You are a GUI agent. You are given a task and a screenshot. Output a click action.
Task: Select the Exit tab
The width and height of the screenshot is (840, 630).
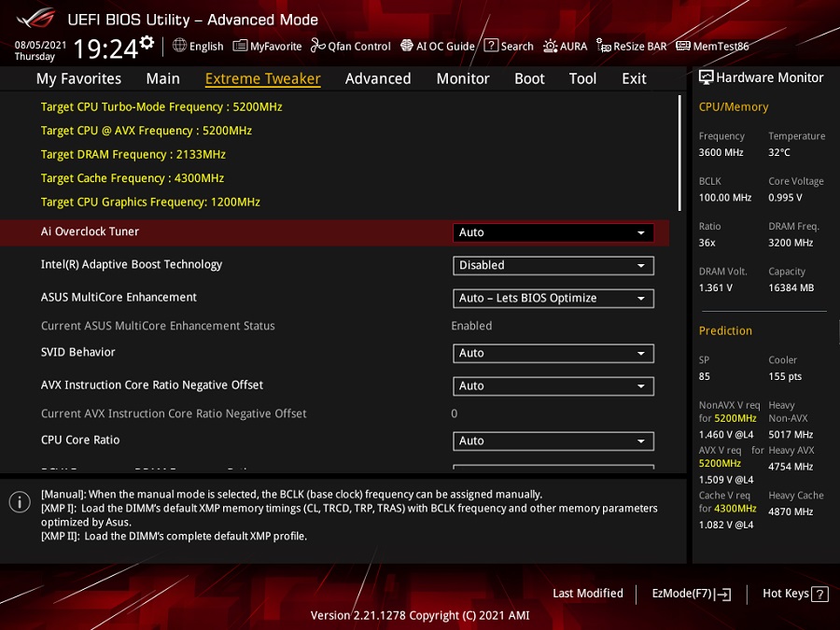[634, 78]
